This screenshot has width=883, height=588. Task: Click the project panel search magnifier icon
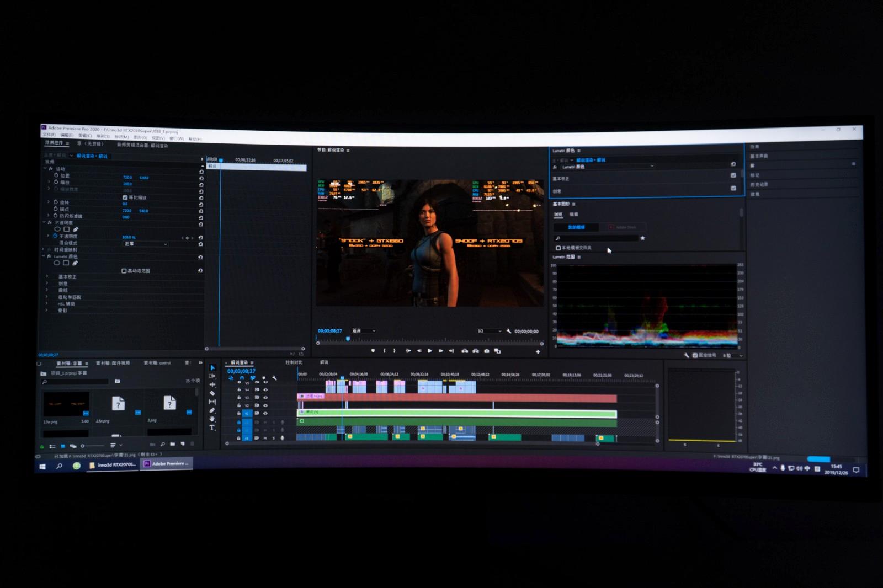[x=44, y=382]
